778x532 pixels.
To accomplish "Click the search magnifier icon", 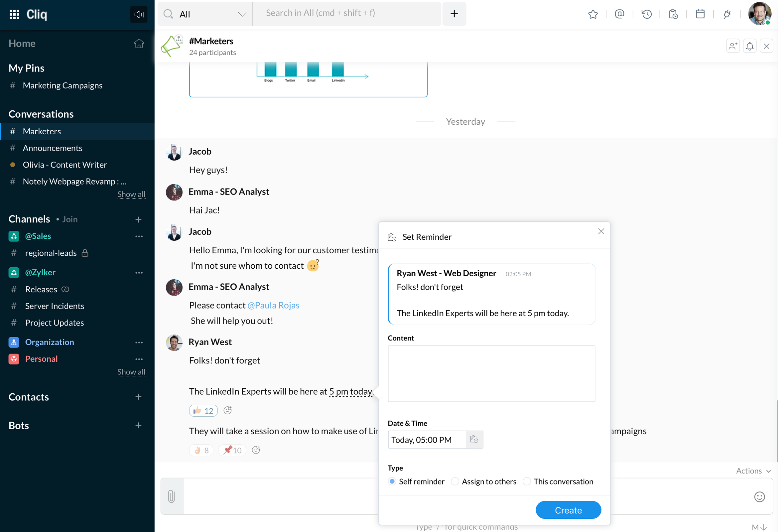I will click(x=168, y=14).
